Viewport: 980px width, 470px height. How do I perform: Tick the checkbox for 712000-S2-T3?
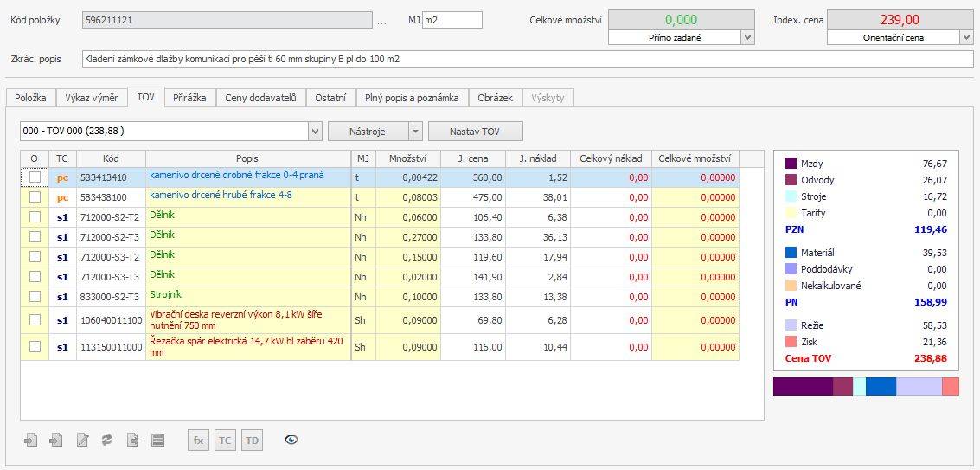point(35,236)
